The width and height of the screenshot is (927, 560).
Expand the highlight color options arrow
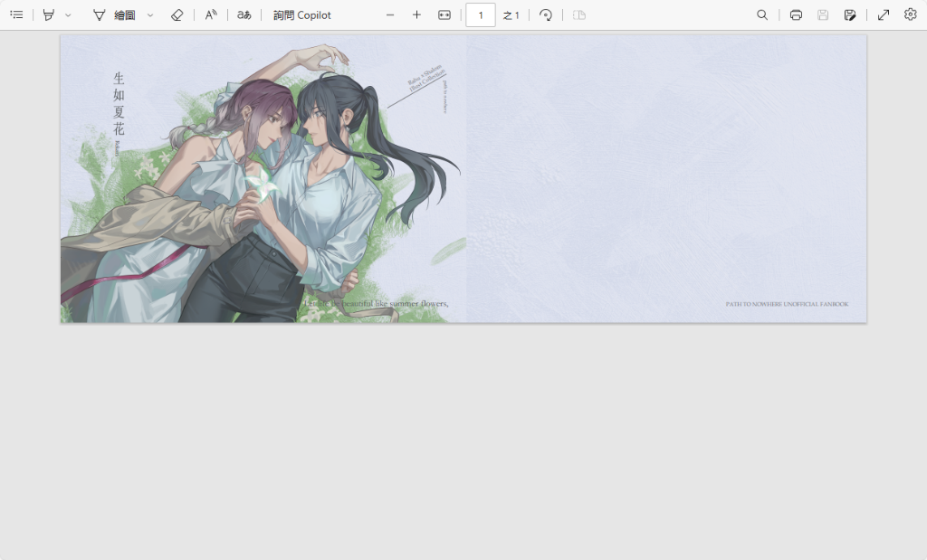click(x=68, y=15)
